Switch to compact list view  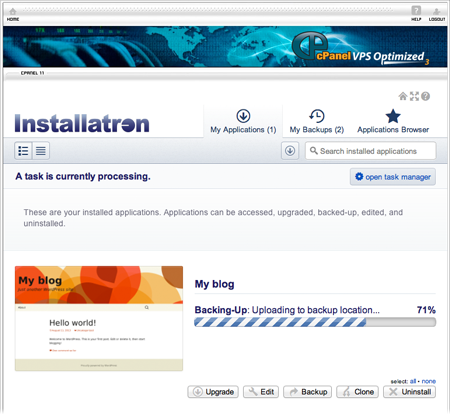pyautogui.click(x=41, y=151)
